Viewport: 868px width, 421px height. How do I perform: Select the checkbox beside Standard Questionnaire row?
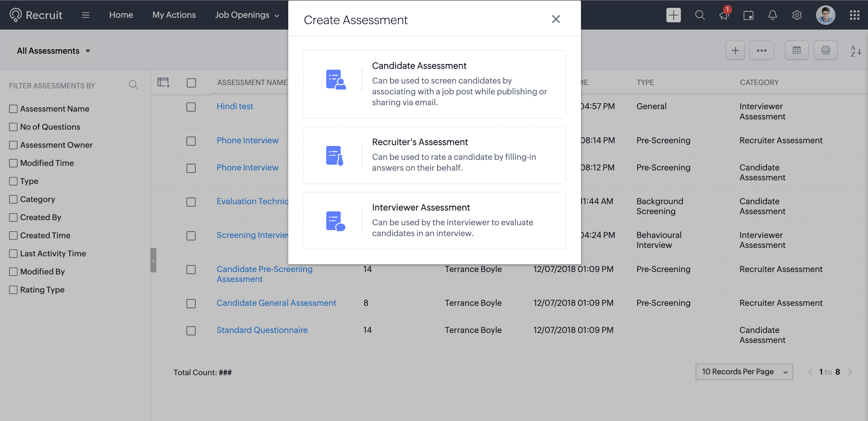coord(191,331)
